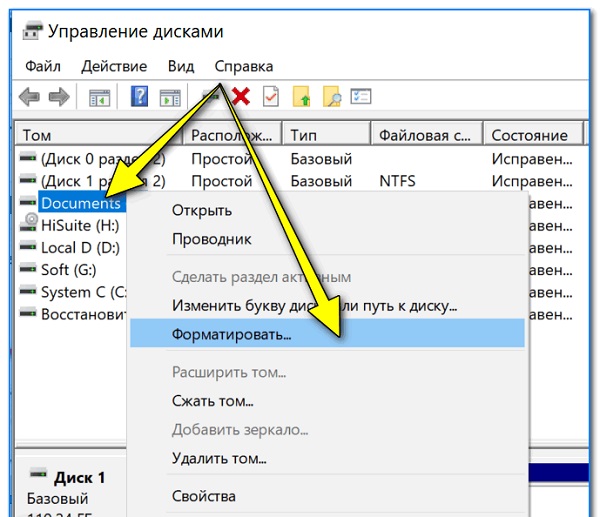Open the Вид menu

(181, 67)
